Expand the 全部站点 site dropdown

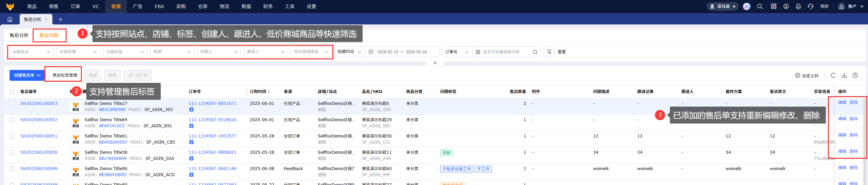click(x=31, y=52)
